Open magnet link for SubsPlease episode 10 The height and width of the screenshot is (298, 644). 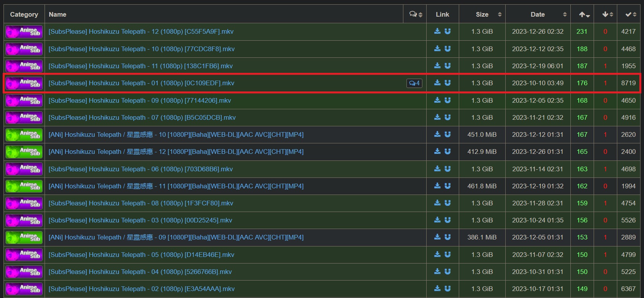448,49
